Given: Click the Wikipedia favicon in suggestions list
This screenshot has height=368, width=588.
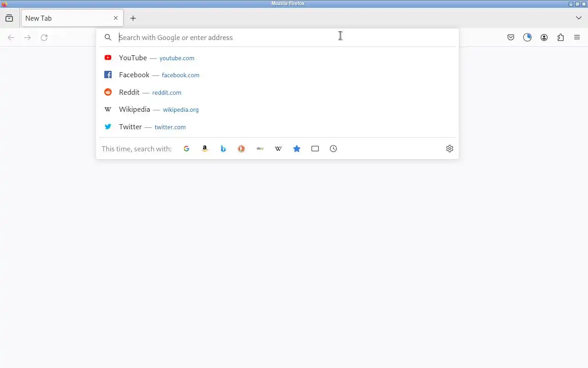Looking at the screenshot, I should coord(108,109).
